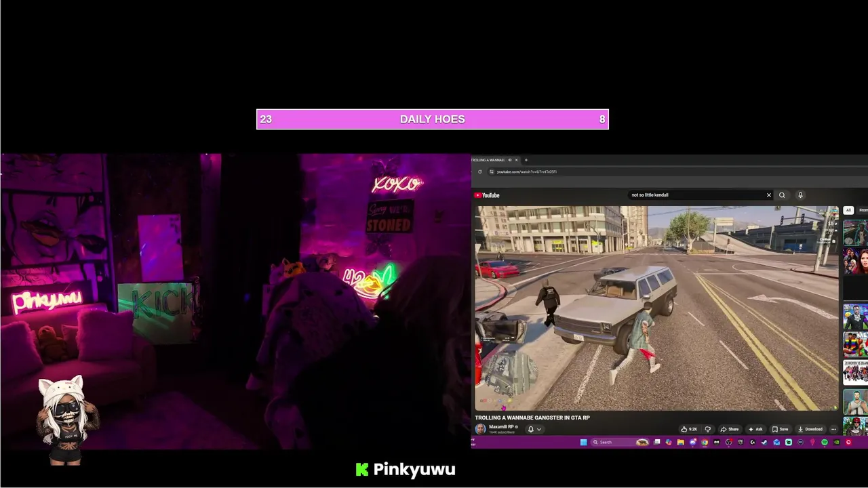
Task: Open Steam from the taskbar
Action: [764, 442]
